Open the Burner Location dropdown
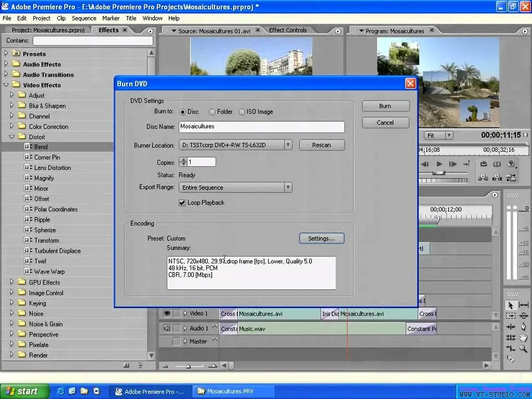This screenshot has width=532, height=399. pyautogui.click(x=288, y=145)
